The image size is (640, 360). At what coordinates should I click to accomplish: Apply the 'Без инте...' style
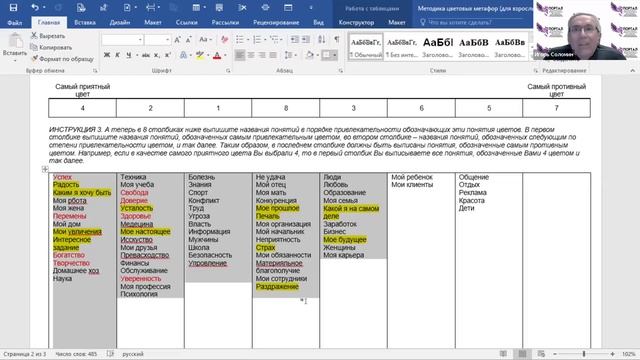tap(402, 47)
